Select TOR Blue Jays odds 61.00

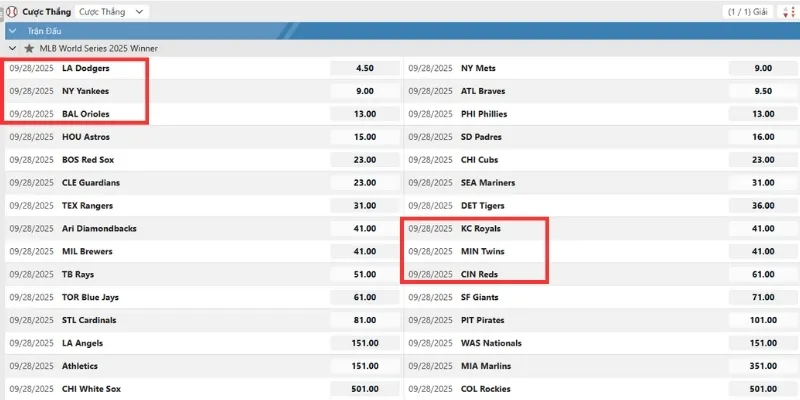pos(365,297)
